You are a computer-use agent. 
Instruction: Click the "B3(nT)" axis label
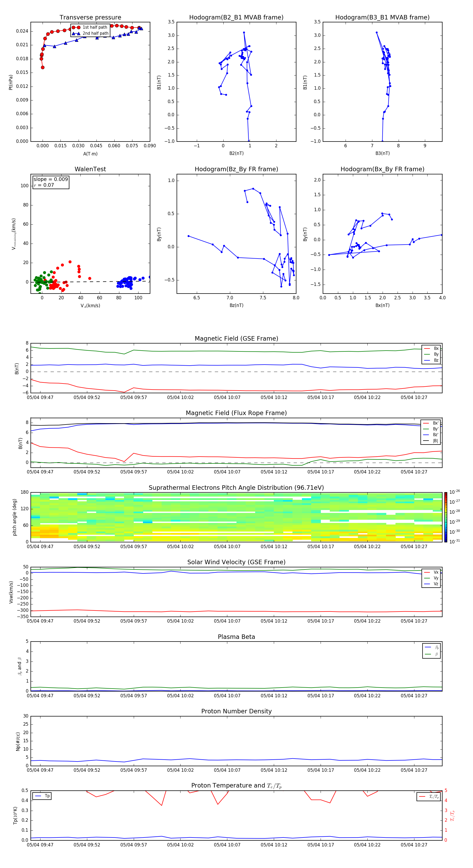click(x=382, y=153)
